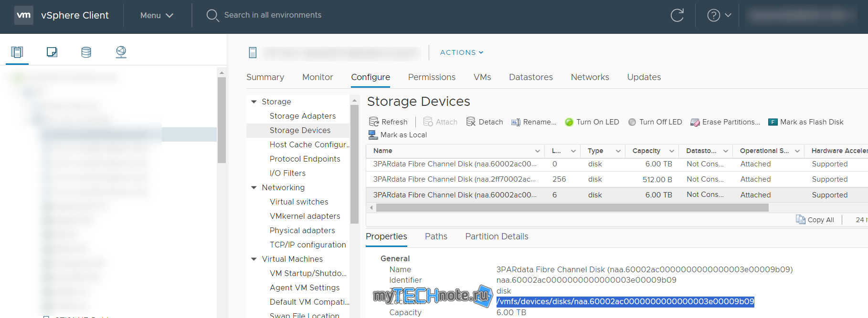
Task: Switch to the Summary tab
Action: tap(265, 77)
